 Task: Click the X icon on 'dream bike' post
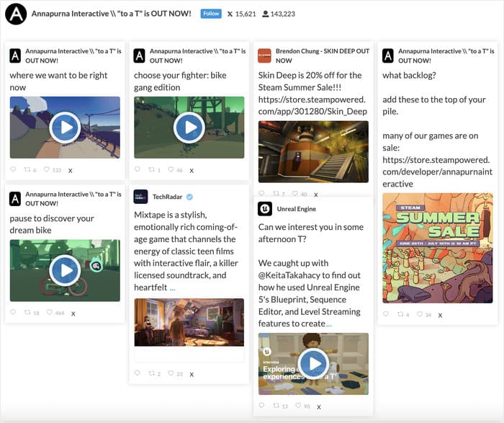(x=73, y=313)
